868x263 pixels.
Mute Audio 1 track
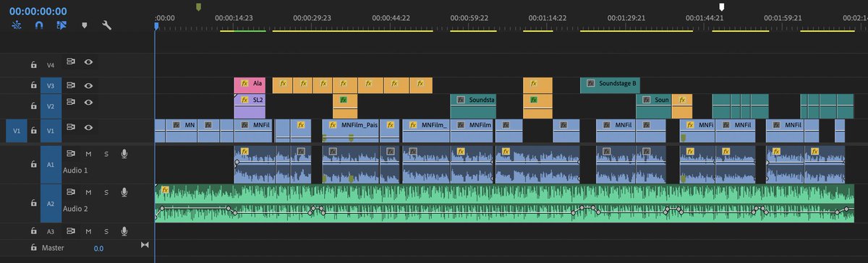(x=88, y=153)
